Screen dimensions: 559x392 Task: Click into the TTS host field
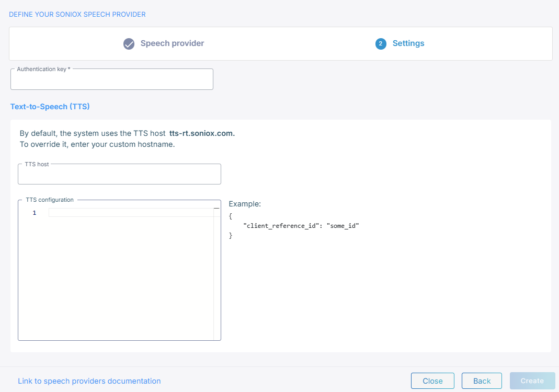[119, 174]
